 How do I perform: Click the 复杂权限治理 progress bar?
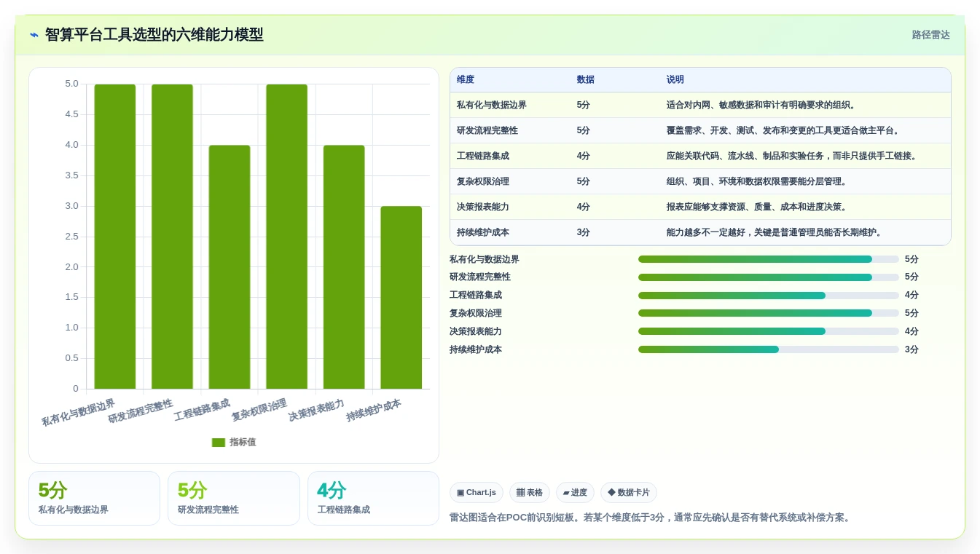tap(769, 313)
